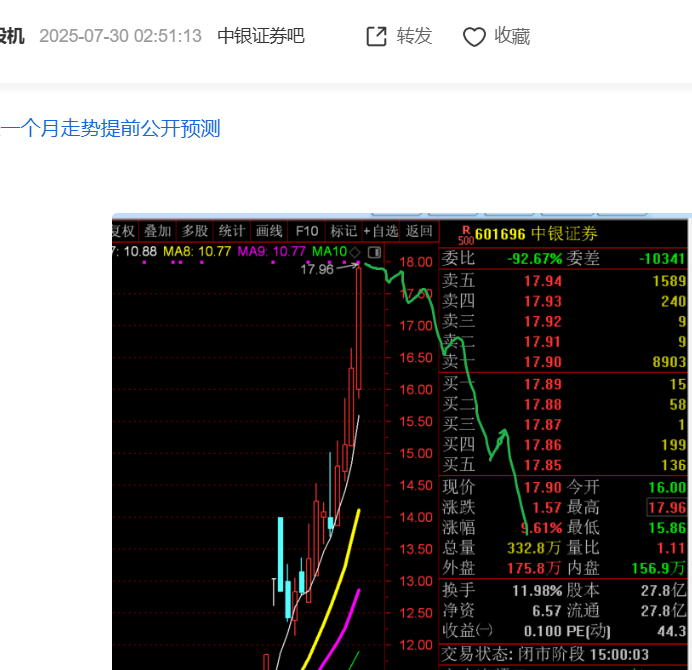Click the 卖四 price 17.93
The width and height of the screenshot is (692, 670).
pos(543,301)
